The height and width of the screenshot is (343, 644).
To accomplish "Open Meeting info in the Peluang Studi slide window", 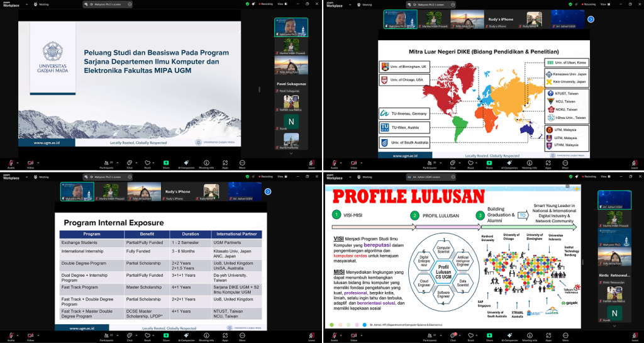I will tap(206, 164).
